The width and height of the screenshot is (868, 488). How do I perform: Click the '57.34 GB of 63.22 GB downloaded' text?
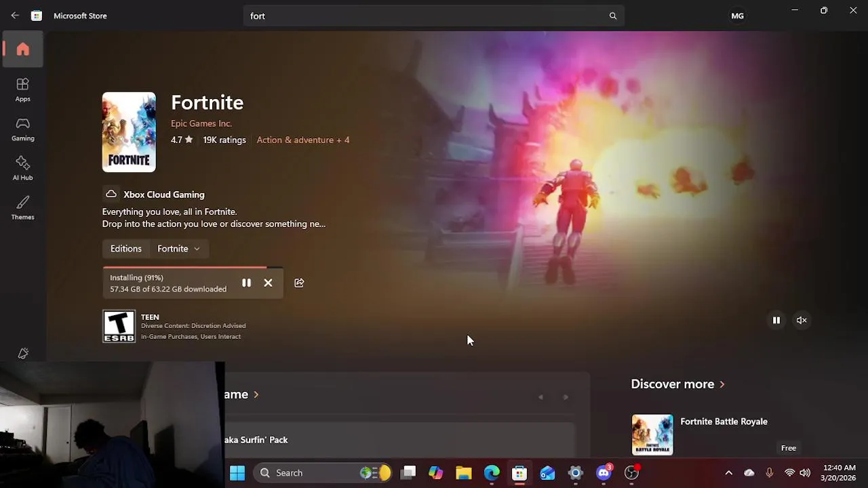pos(168,289)
